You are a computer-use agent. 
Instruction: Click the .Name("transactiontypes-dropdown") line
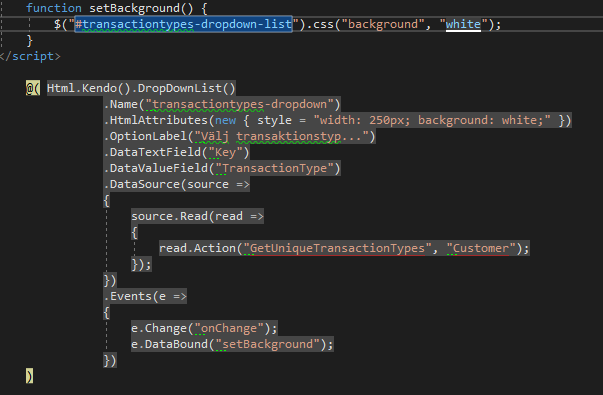222,104
